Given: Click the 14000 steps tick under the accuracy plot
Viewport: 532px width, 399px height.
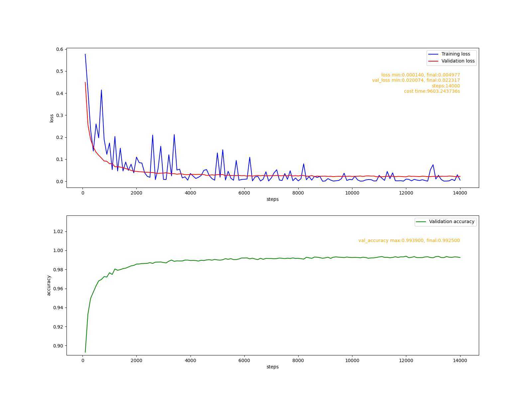Looking at the screenshot, I should [x=460, y=360].
